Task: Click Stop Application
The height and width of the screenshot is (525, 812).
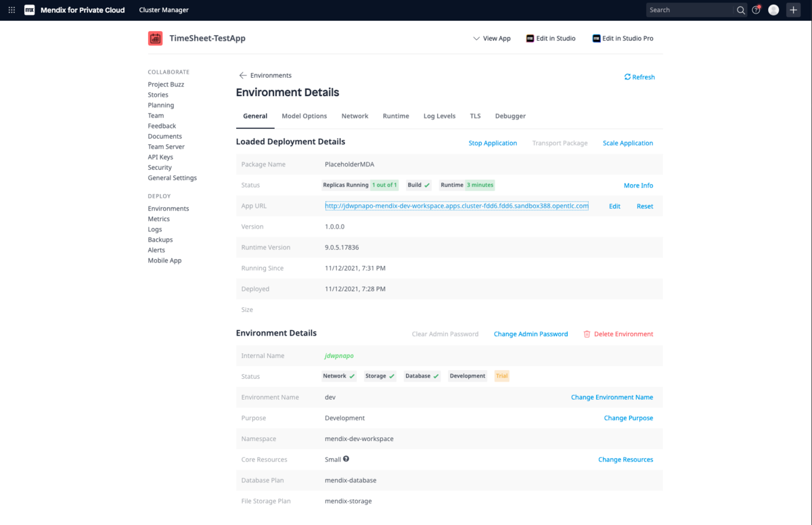Action: click(x=493, y=143)
